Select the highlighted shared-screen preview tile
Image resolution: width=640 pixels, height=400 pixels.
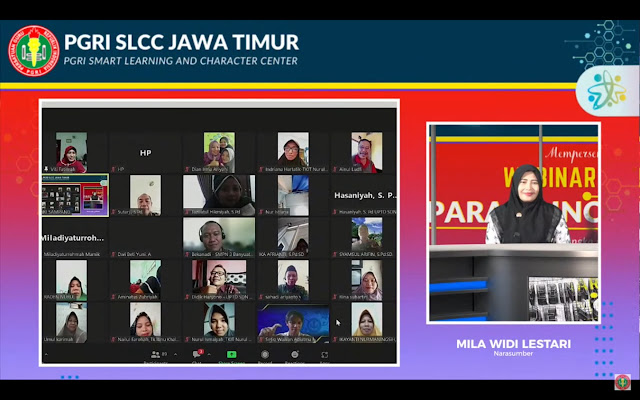coord(76,195)
